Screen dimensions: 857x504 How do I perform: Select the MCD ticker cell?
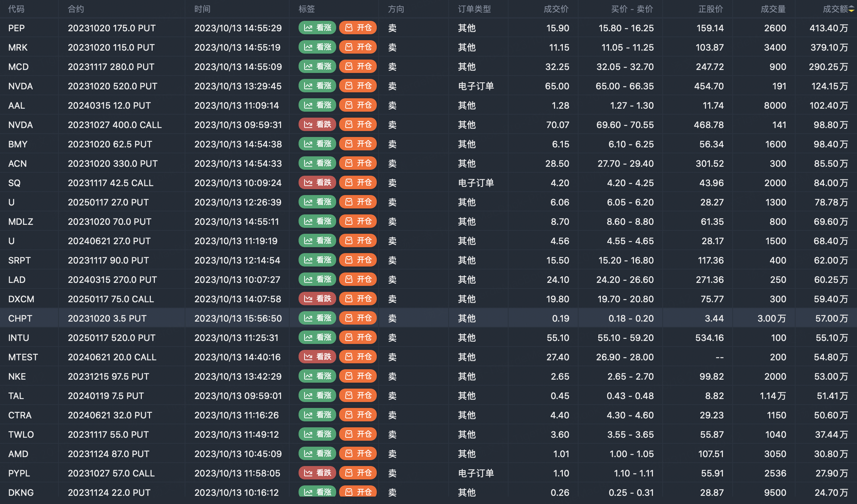18,67
